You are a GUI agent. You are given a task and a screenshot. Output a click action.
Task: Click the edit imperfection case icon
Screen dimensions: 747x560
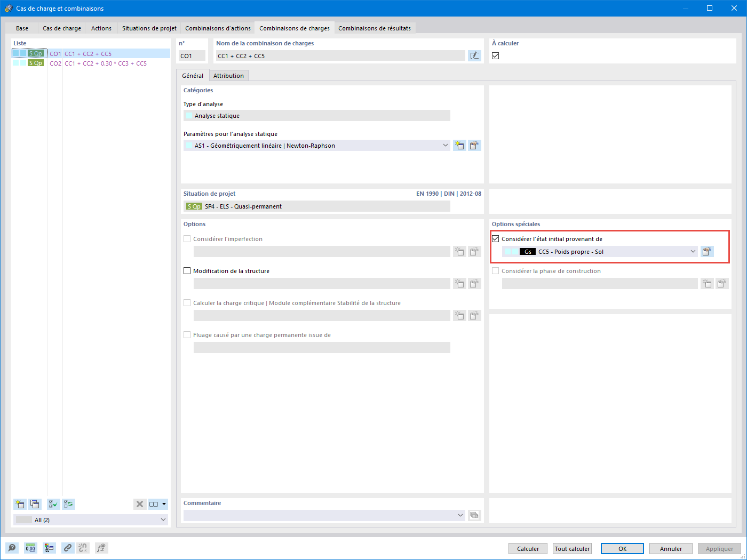[474, 252]
